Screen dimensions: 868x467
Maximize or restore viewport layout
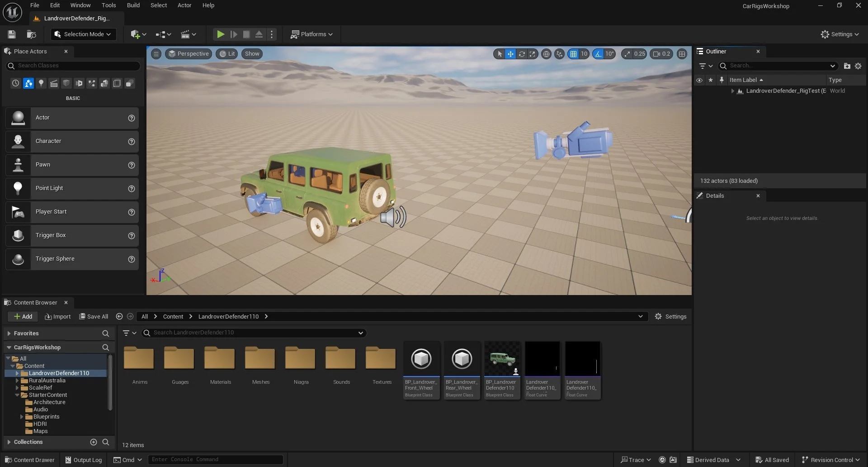tap(682, 54)
